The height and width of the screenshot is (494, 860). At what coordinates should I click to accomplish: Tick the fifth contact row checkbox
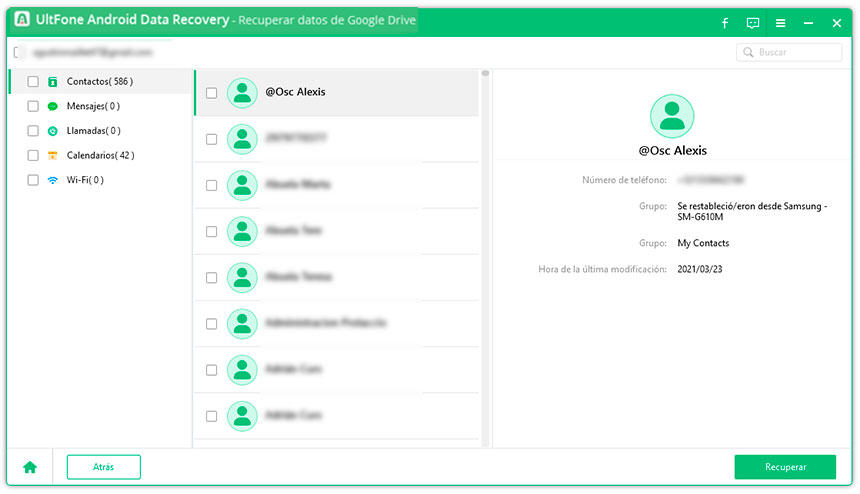(211, 277)
